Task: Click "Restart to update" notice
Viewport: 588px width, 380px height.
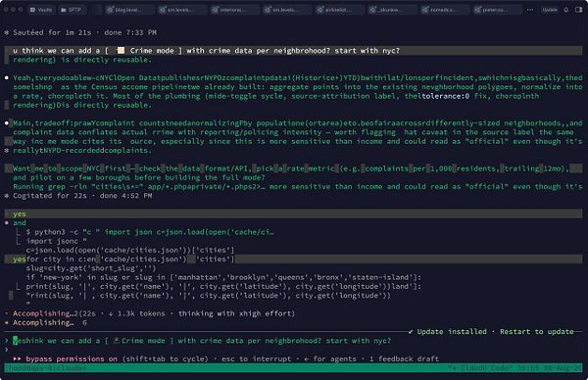Action: 537,332
